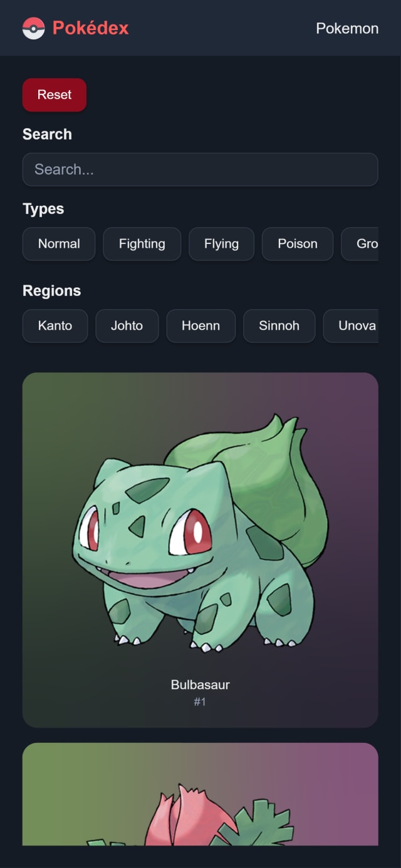Focus the Search text field
Image resolution: width=401 pixels, height=868 pixels.
(200, 170)
